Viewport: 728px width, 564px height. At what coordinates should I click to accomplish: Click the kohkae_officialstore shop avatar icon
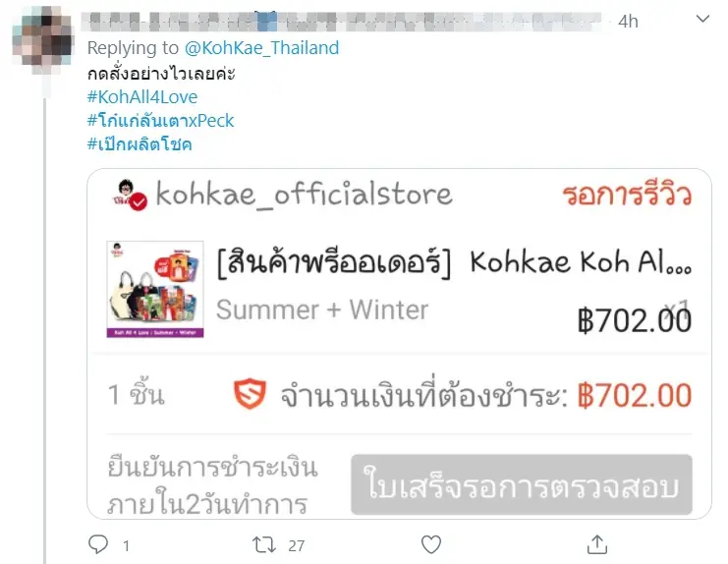coord(130,195)
